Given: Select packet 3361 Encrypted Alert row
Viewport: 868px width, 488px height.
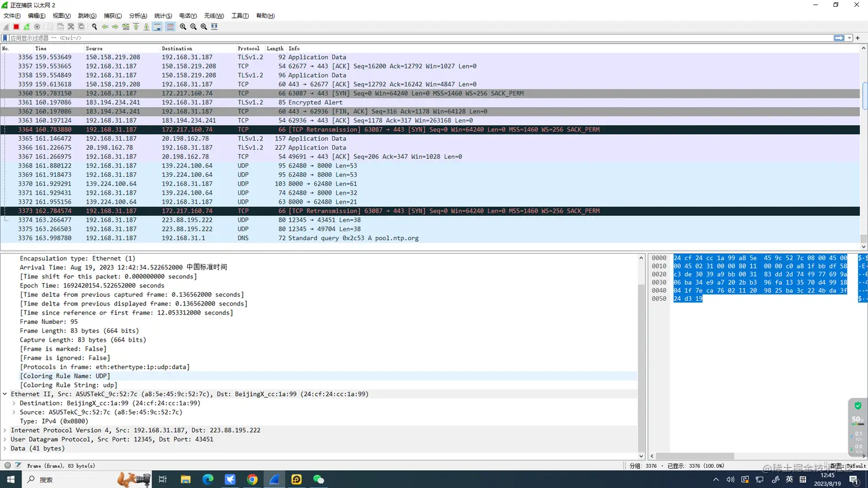Looking at the screenshot, I should (x=431, y=103).
